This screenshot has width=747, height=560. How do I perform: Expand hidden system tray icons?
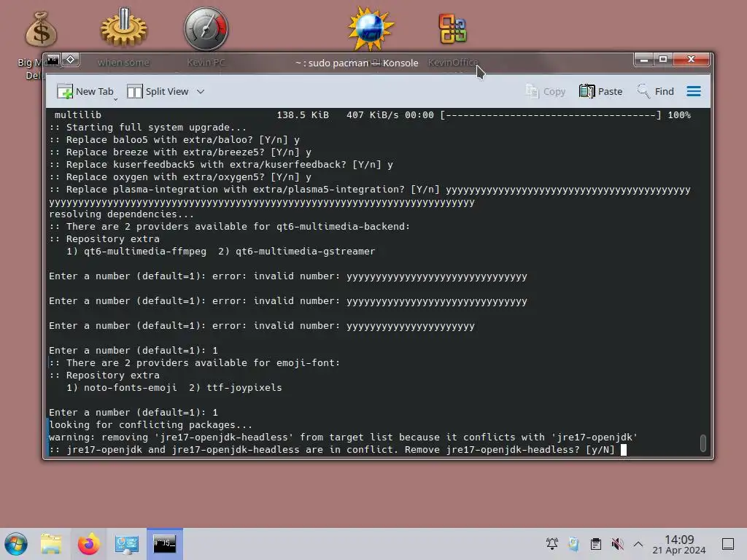point(638,544)
